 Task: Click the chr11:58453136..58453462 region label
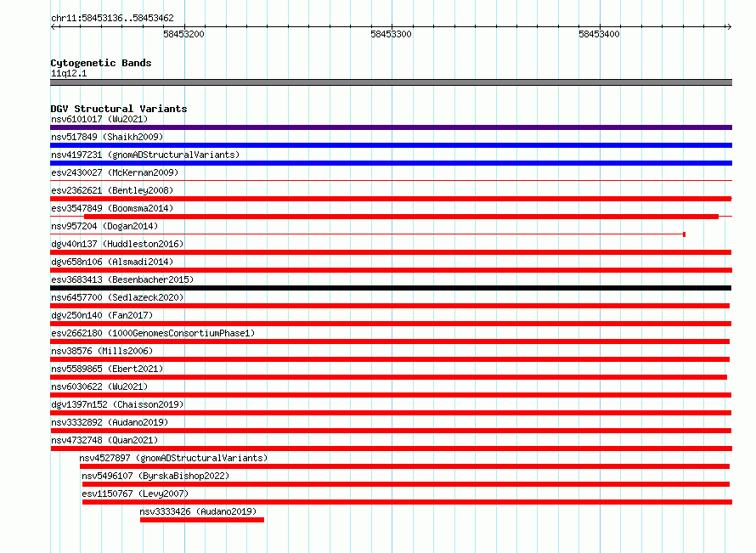112,19
